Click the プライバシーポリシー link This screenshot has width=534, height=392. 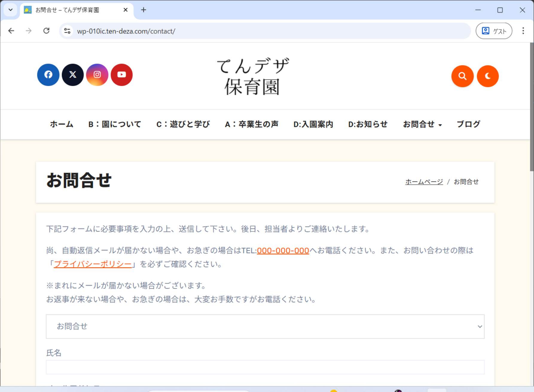pyautogui.click(x=93, y=264)
